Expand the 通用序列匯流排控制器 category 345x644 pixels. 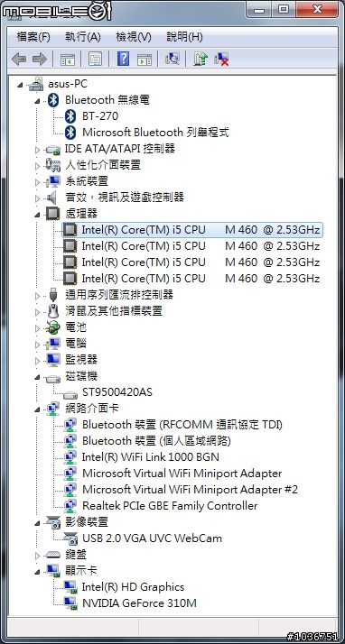[37, 296]
